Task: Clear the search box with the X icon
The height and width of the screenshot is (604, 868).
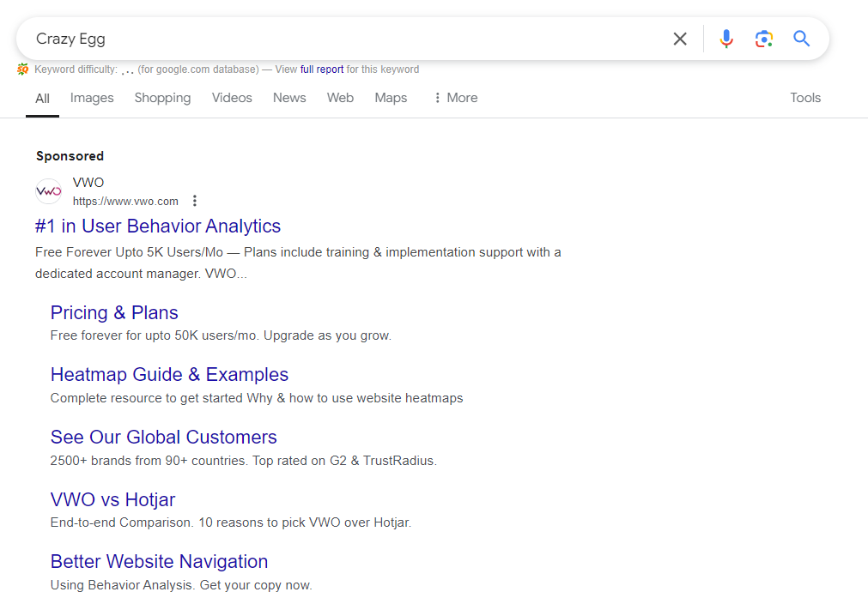Action: (680, 39)
